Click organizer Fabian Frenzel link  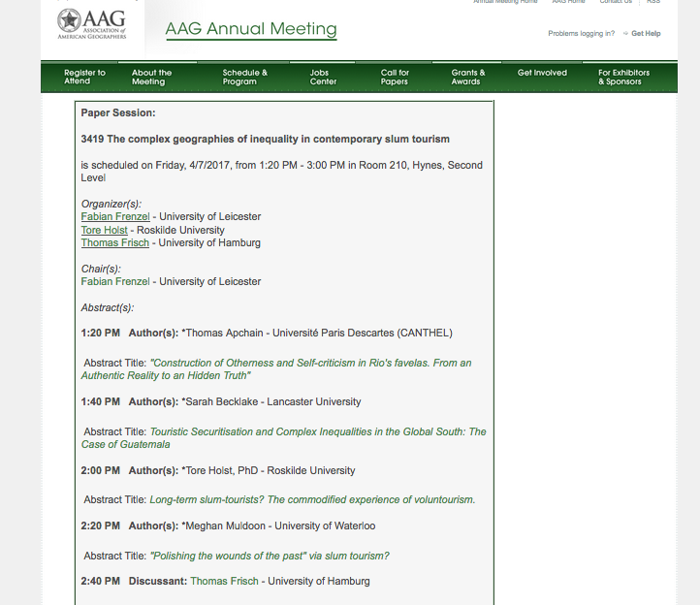[x=115, y=216]
